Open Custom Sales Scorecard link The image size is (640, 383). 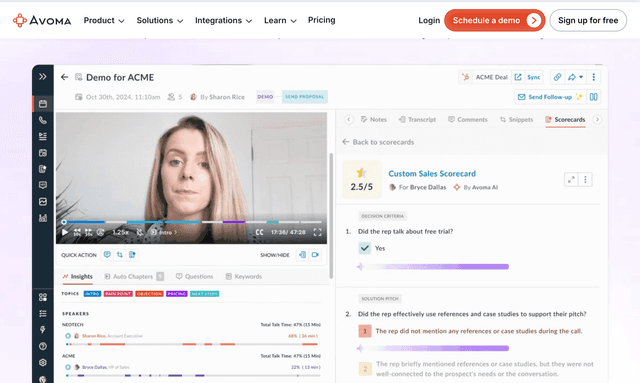coord(432,174)
